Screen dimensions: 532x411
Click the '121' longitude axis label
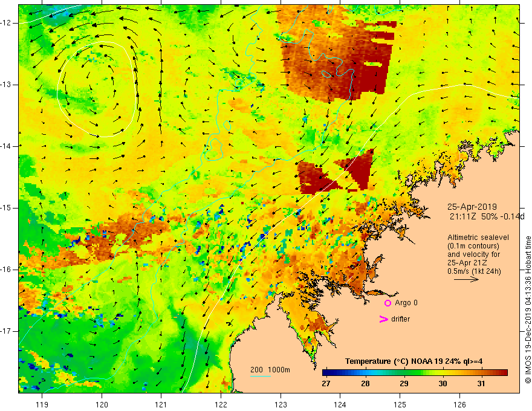point(161,404)
